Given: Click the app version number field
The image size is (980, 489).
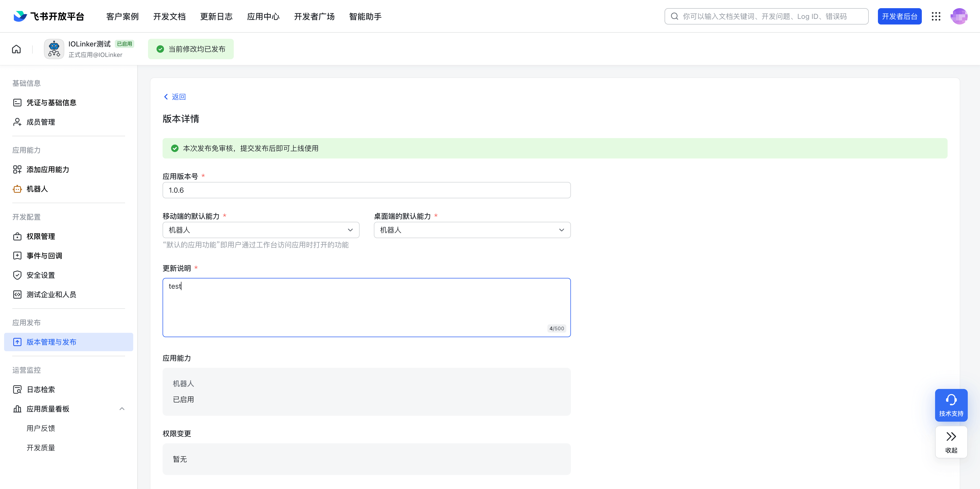Looking at the screenshot, I should click(366, 190).
